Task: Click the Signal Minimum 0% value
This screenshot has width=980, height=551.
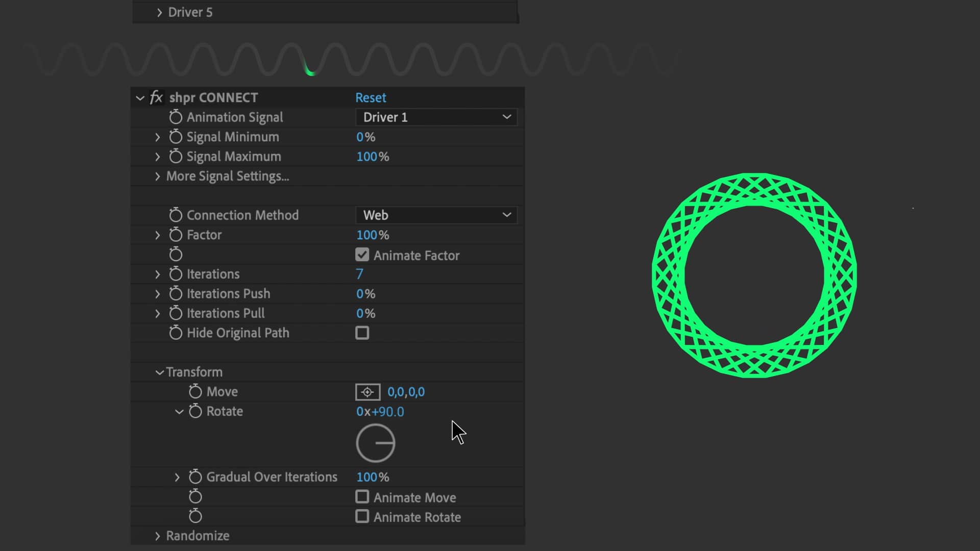Action: coord(365,137)
